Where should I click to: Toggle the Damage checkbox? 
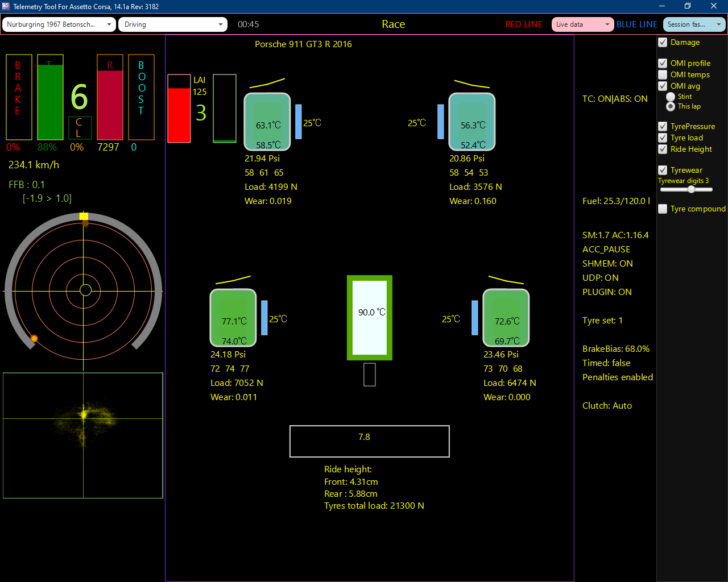663,43
